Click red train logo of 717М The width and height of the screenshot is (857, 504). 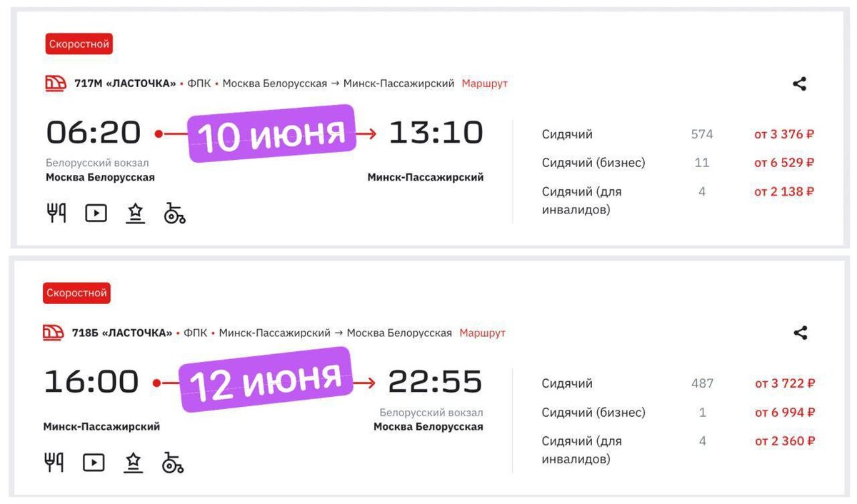tap(56, 84)
